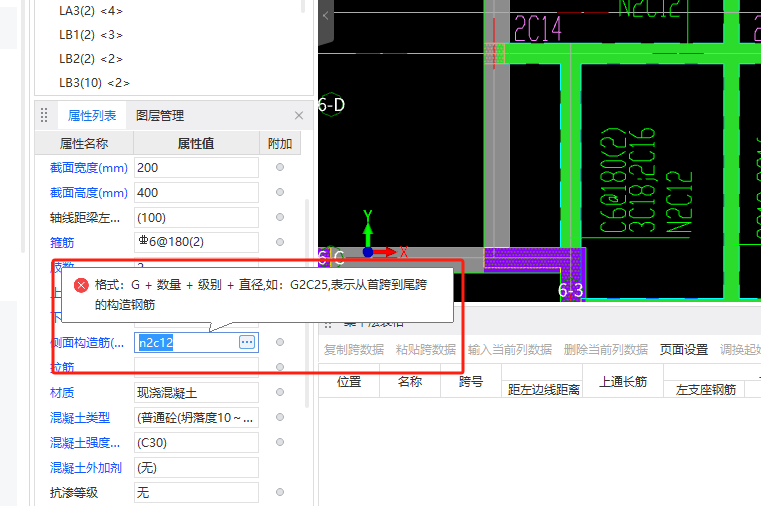The height and width of the screenshot is (506, 761).
Task: Click 删除当前列数据 button
Action: (x=606, y=349)
